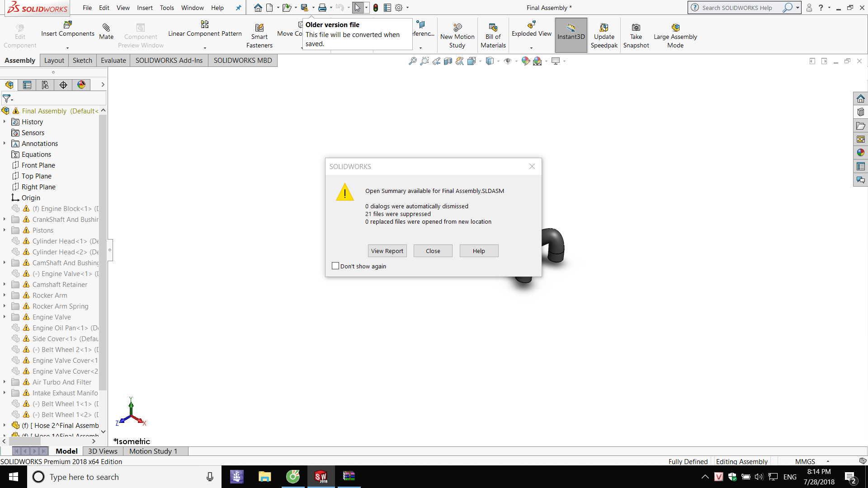Image resolution: width=868 pixels, height=488 pixels.
Task: Toggle Large Assembly Mode
Action: (675, 28)
